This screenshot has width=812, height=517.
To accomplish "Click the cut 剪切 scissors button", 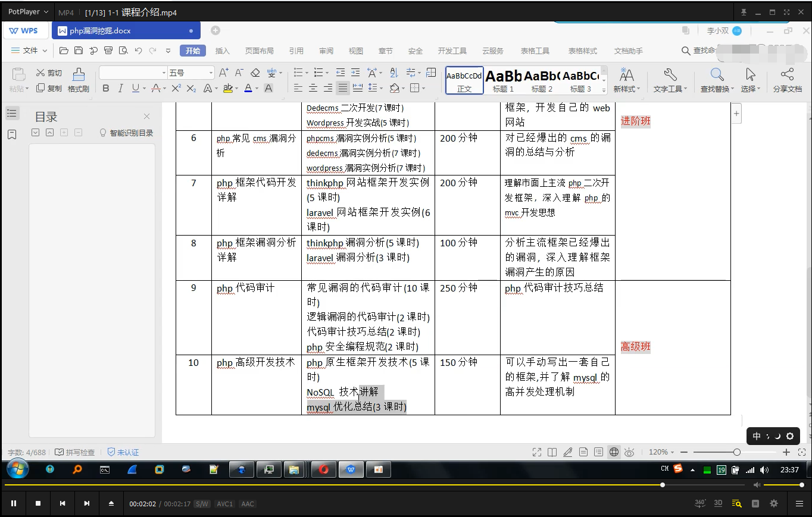I will (49, 73).
